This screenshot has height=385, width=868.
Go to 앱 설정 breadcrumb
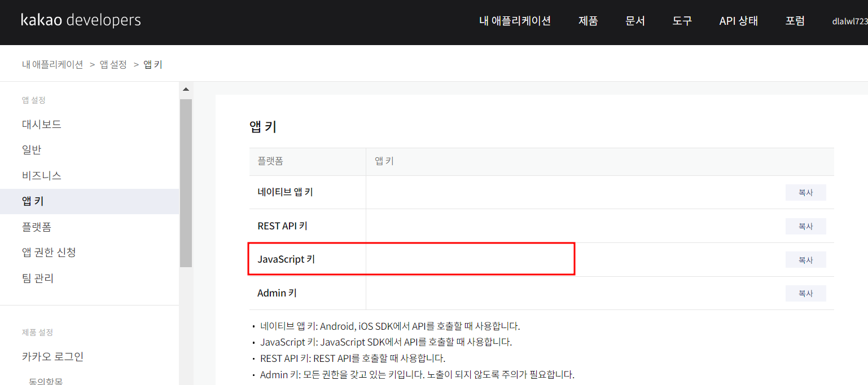click(x=113, y=64)
